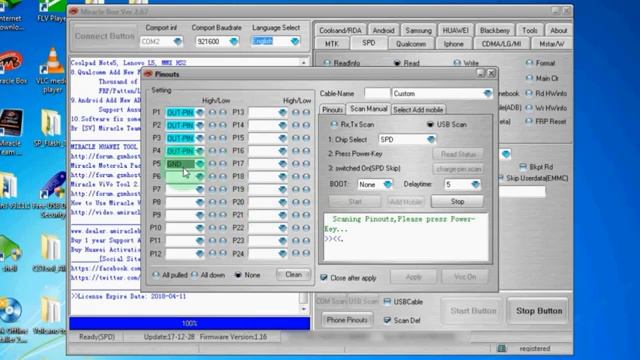The image size is (640, 360).
Task: Toggle Skip Userdata(EMMC) checkbox
Action: [x=500, y=178]
